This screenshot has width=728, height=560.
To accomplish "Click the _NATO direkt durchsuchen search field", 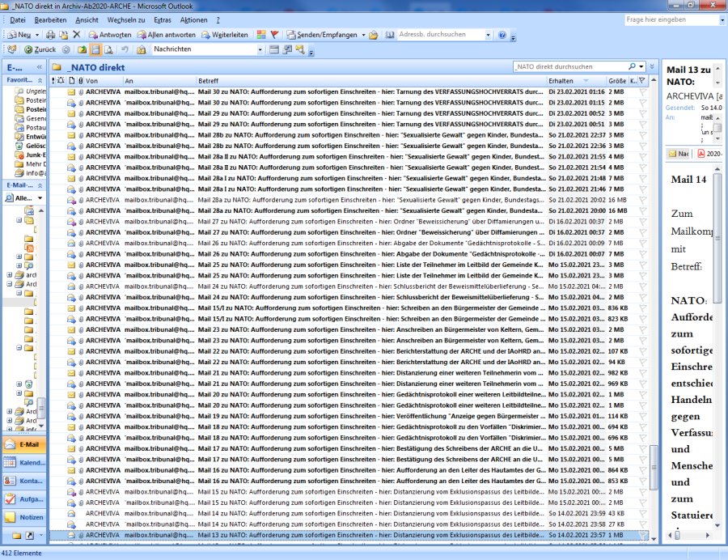I will (x=570, y=66).
